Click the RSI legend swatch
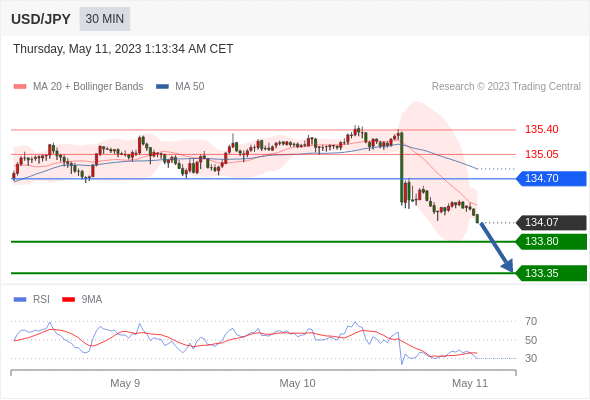This screenshot has height=400, width=590. click(x=20, y=300)
